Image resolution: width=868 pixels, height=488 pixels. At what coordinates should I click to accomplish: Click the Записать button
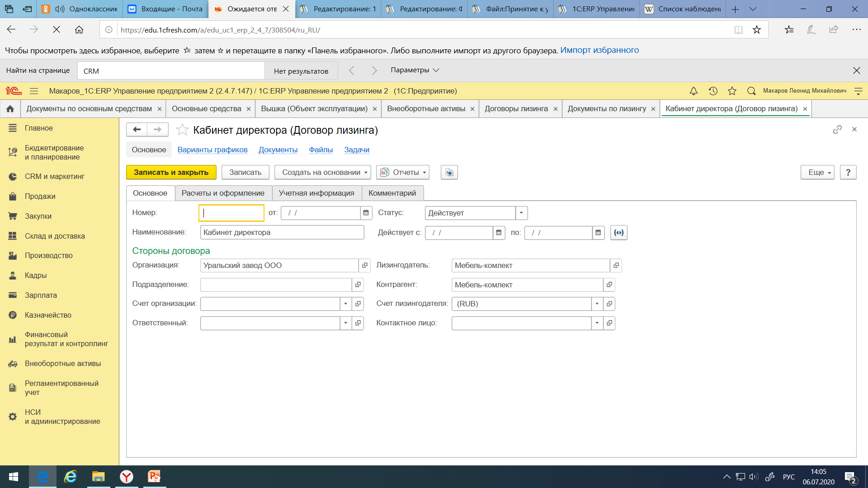pos(245,172)
